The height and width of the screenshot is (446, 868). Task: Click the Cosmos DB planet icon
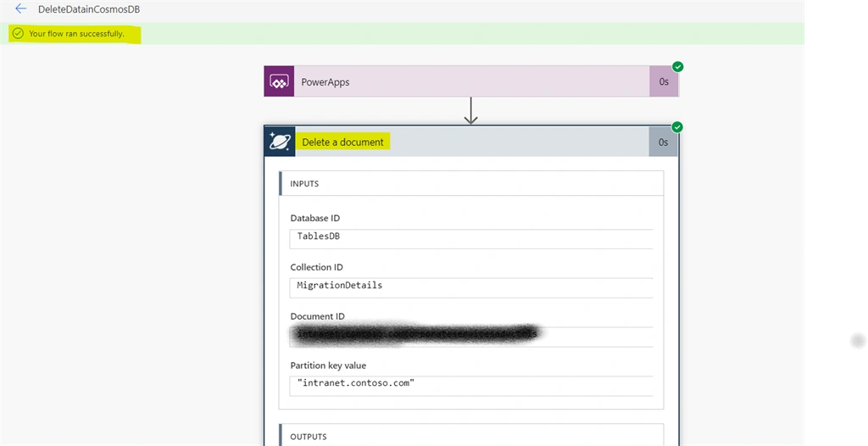click(280, 142)
